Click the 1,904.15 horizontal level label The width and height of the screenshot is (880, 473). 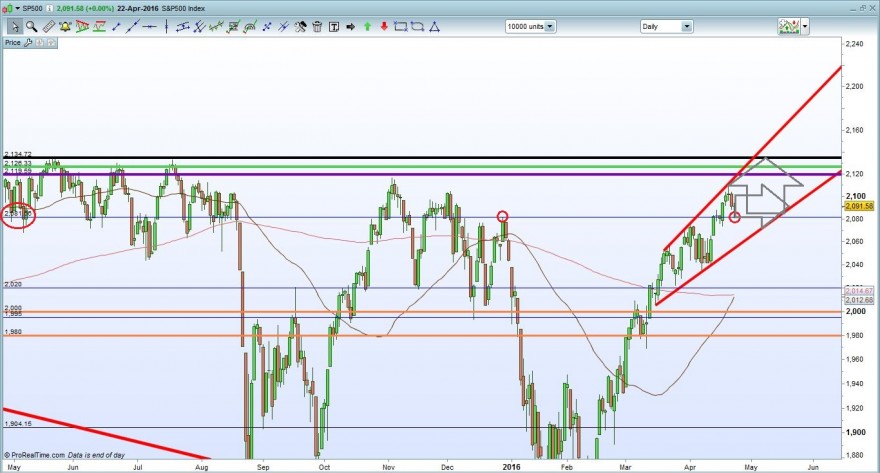(18, 424)
